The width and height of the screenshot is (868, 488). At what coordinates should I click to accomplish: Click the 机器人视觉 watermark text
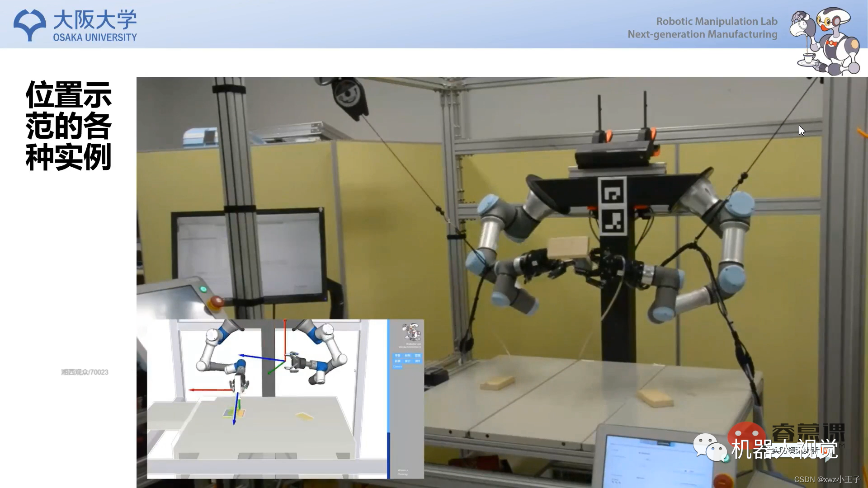(x=784, y=449)
